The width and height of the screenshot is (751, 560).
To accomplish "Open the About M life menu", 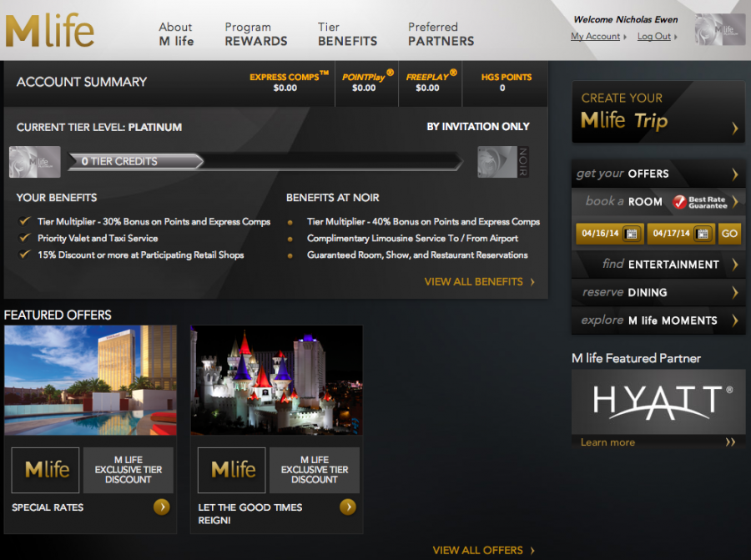I will tap(176, 34).
